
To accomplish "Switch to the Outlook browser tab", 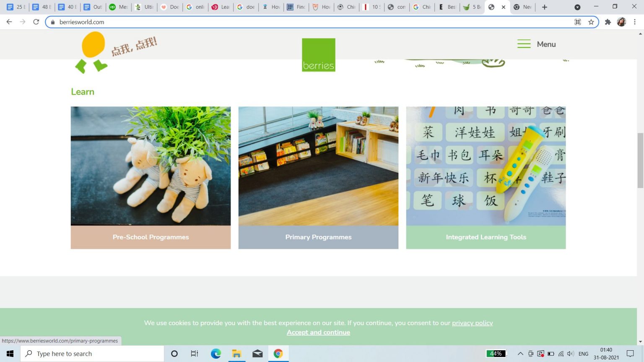I will coord(93,7).
